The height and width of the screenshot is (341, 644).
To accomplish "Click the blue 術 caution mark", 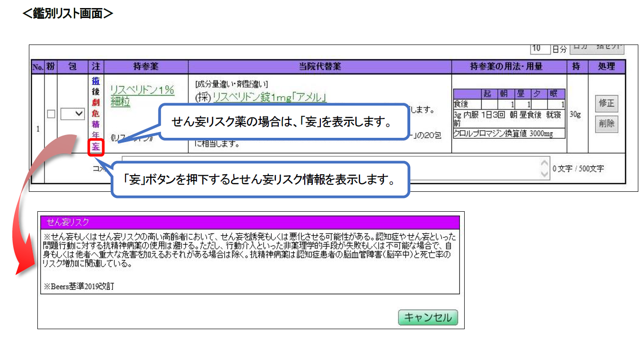I will pyautogui.click(x=96, y=81).
